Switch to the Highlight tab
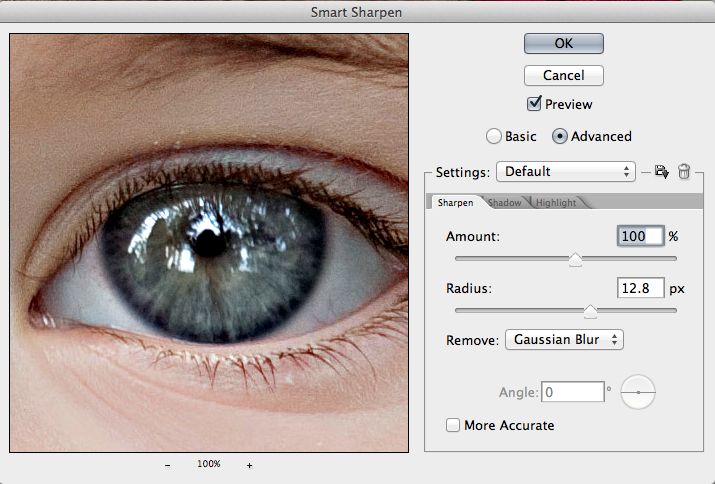 click(556, 203)
